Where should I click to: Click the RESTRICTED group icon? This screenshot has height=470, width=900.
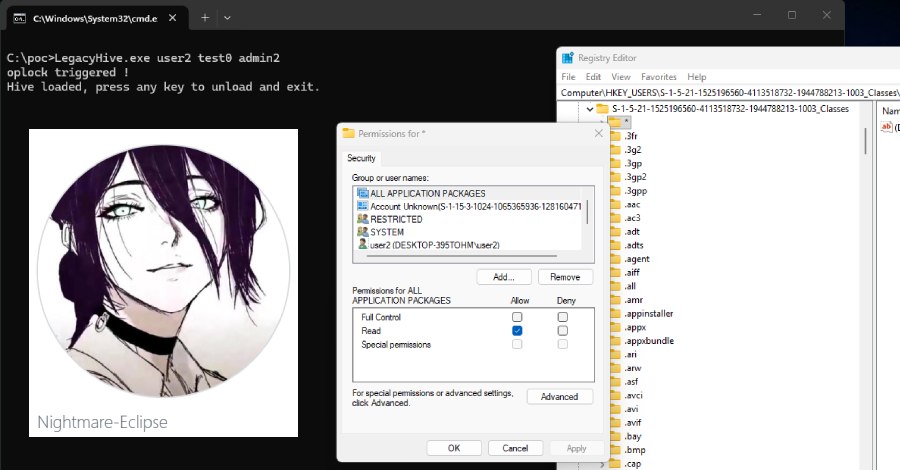(x=362, y=219)
